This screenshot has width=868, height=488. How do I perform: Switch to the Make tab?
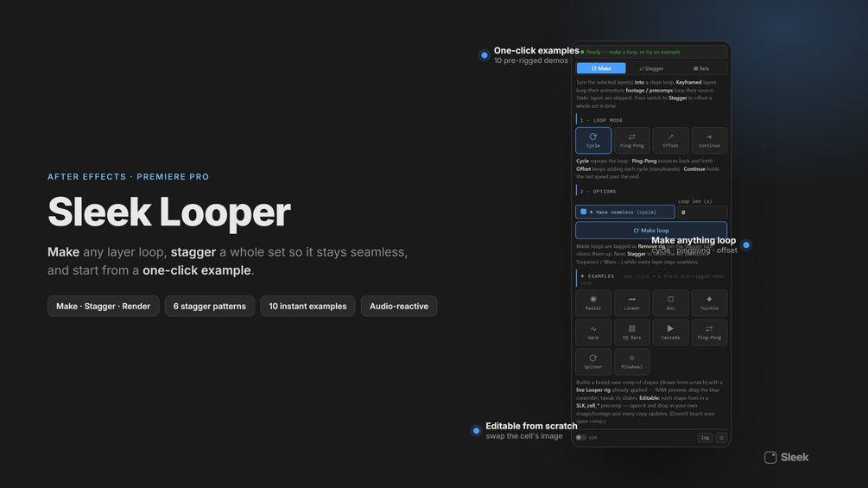point(601,68)
